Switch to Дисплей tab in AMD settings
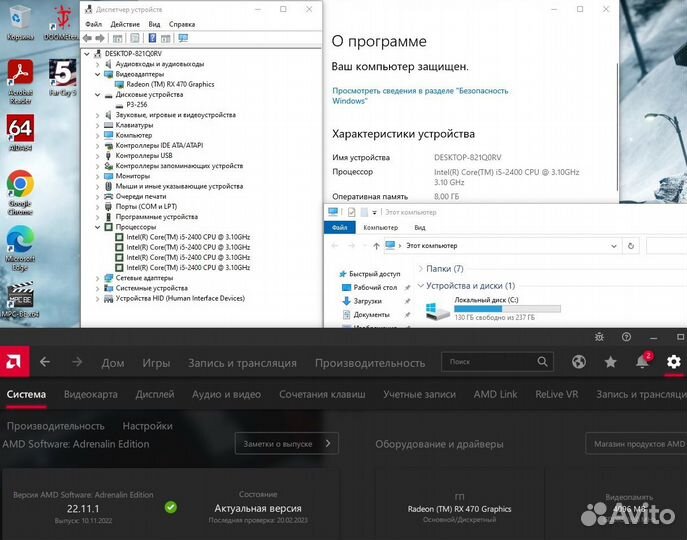687x540 pixels. pyautogui.click(x=155, y=394)
